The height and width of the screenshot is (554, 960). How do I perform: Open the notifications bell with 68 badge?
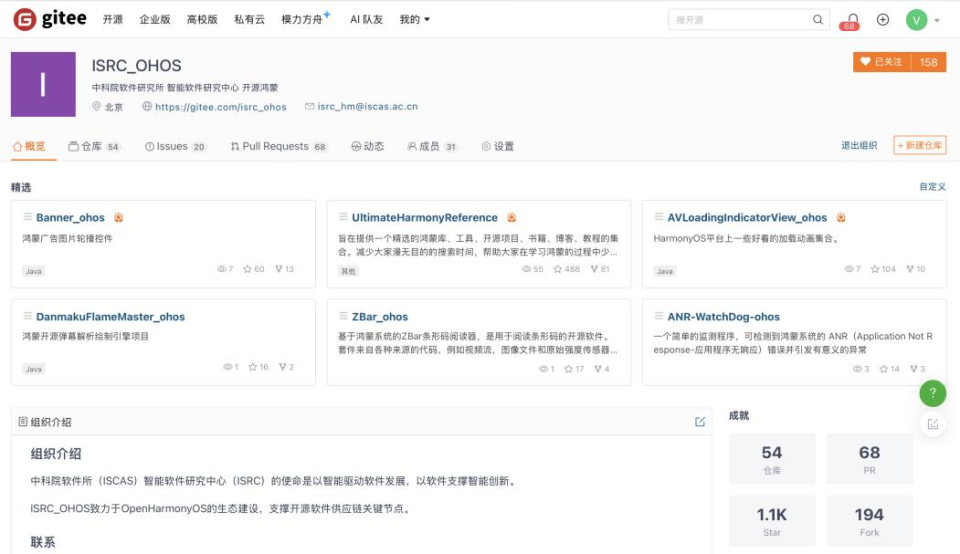click(850, 21)
